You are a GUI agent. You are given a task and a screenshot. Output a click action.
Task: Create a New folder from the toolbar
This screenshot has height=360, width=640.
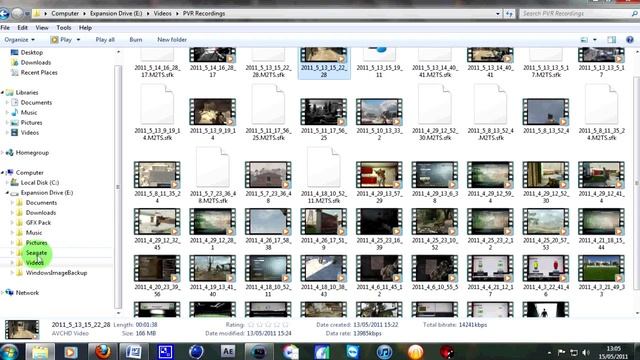coord(172,40)
